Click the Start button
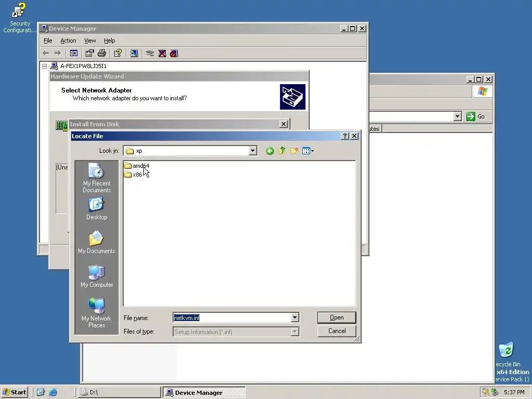Image resolution: width=532 pixels, height=399 pixels. pos(14,392)
